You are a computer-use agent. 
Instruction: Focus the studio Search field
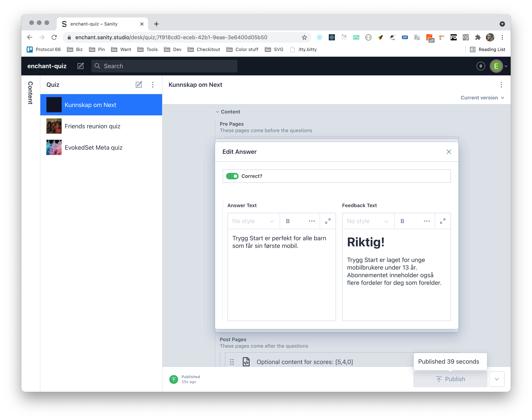164,66
